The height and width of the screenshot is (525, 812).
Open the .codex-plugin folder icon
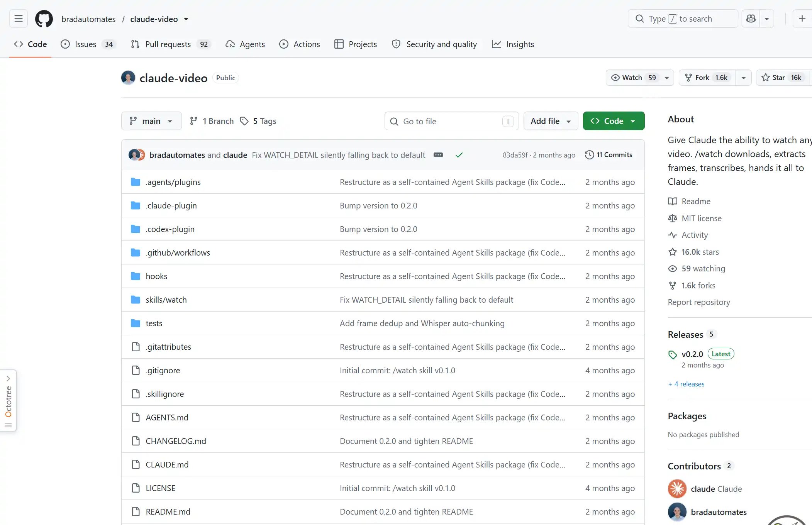click(136, 229)
